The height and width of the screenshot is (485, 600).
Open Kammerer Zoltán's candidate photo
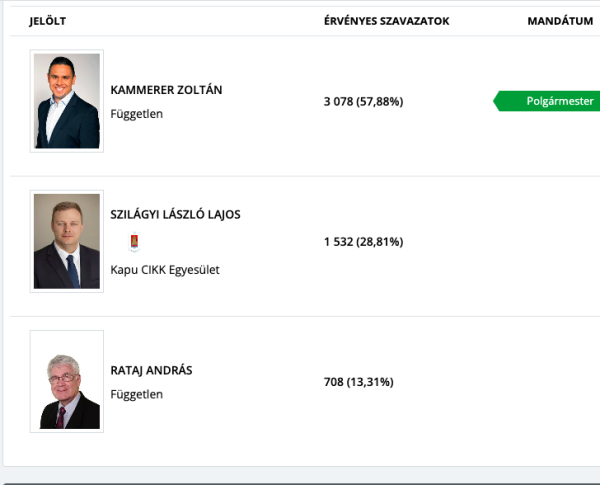tap(67, 101)
